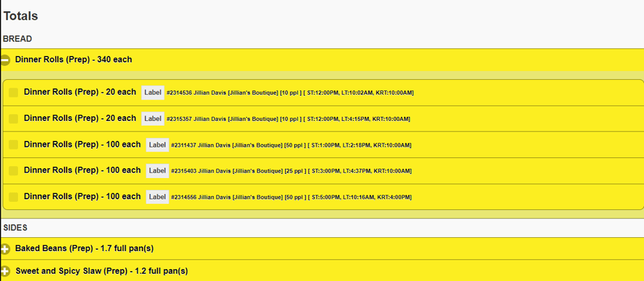
Task: Select the BREAD category heading
Action: (x=18, y=39)
